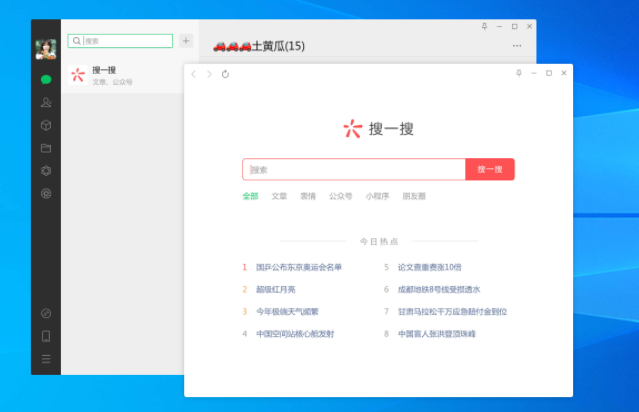Expand the three-dot chat options for 土黄瓜
The height and width of the screenshot is (412, 639).
pyautogui.click(x=517, y=46)
